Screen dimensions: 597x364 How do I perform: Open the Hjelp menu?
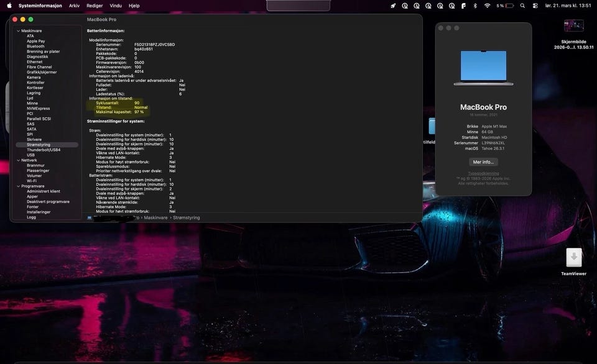(x=134, y=6)
